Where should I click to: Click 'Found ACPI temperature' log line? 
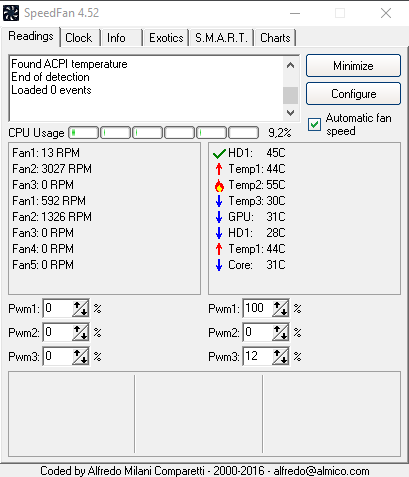pos(69,64)
